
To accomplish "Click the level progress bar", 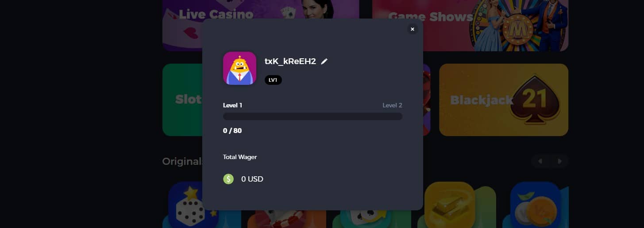I will pyautogui.click(x=312, y=117).
